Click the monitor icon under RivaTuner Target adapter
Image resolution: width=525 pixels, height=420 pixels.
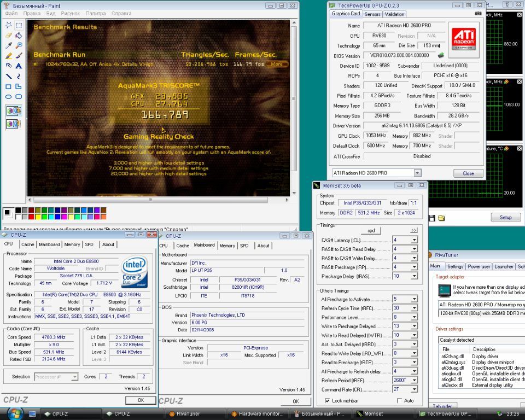[x=445, y=290]
